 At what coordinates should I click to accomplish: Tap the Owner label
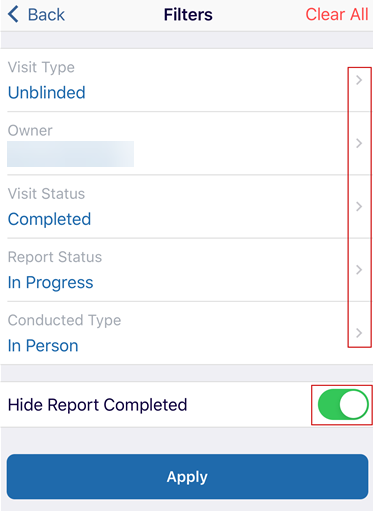pos(30,131)
